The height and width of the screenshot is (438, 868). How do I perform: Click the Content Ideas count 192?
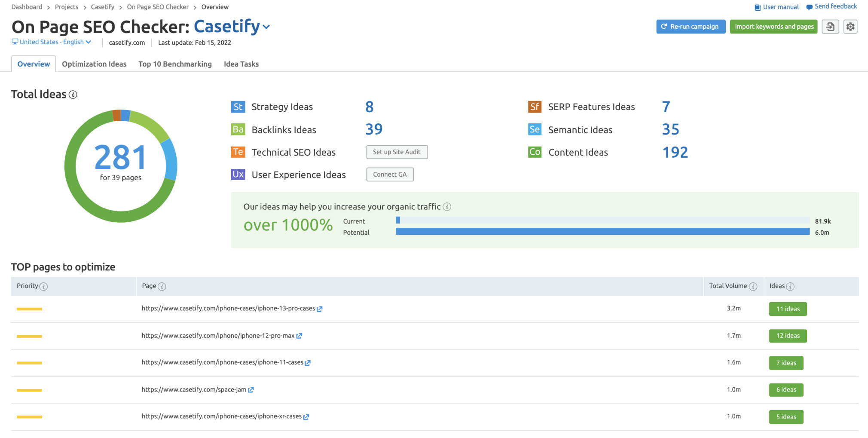(675, 152)
